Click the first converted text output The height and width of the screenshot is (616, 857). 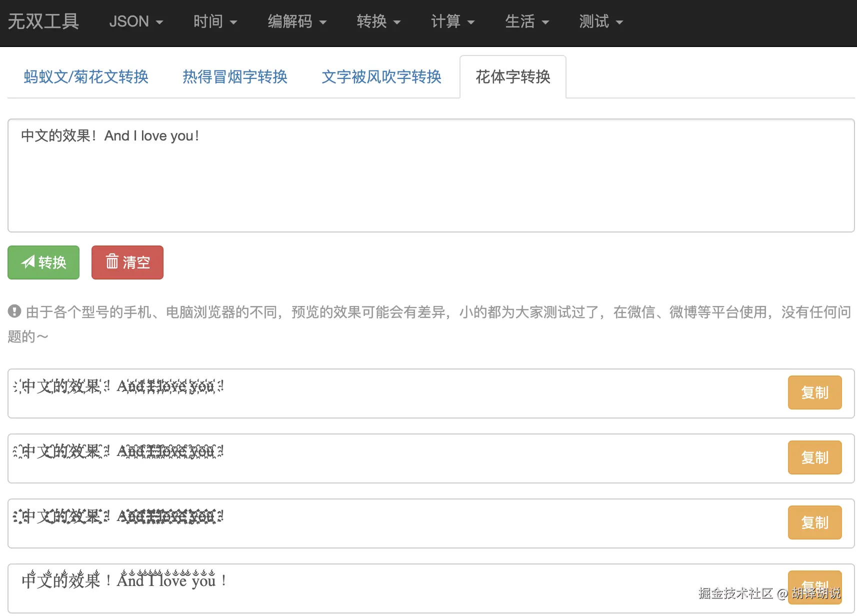click(119, 386)
